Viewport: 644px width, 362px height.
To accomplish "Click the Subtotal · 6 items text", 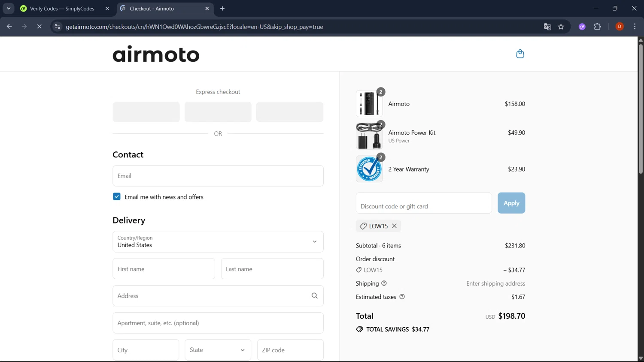I will (x=378, y=246).
